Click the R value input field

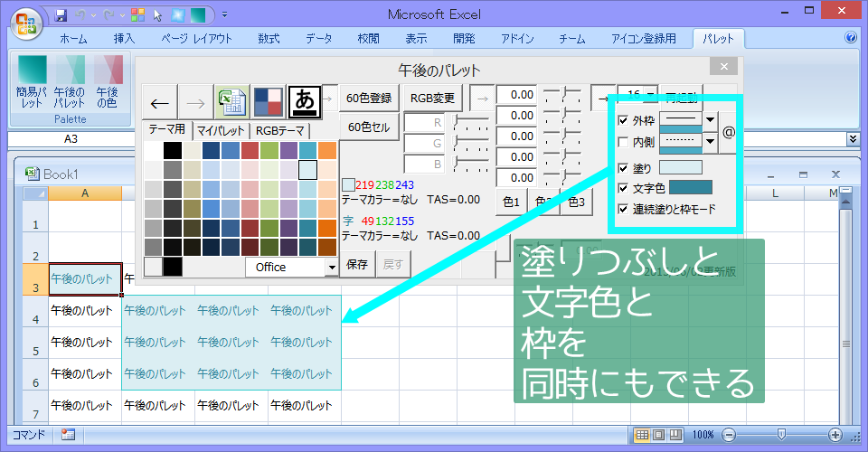click(x=425, y=123)
